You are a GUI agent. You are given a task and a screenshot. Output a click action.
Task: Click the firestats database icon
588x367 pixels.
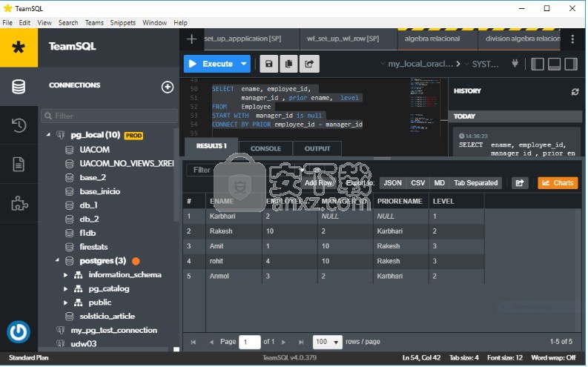click(x=70, y=248)
